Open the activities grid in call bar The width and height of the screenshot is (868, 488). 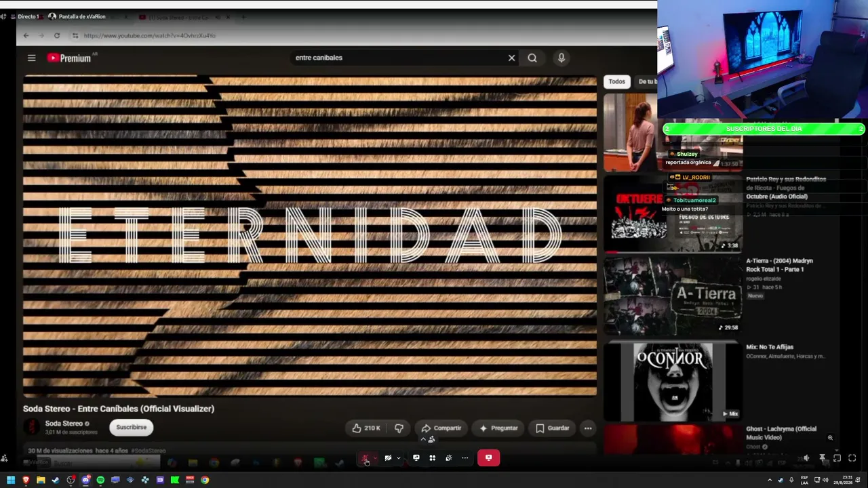click(x=433, y=458)
